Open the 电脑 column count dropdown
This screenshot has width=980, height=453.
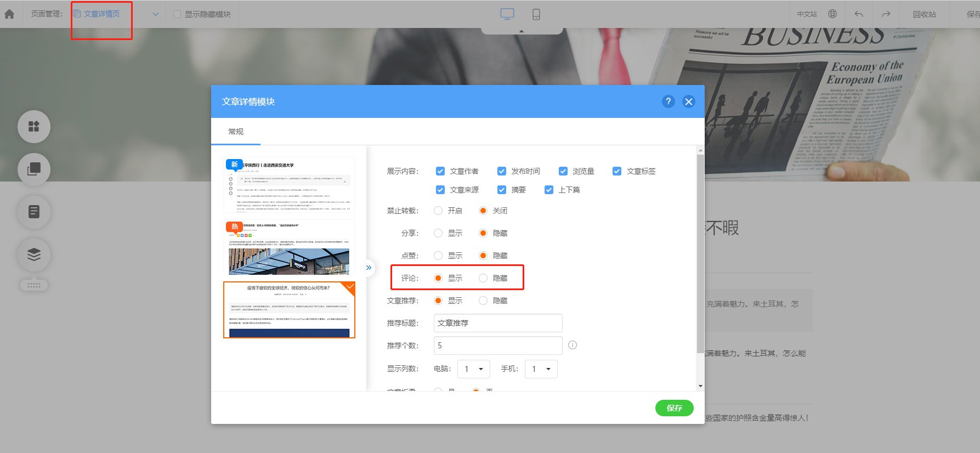473,369
